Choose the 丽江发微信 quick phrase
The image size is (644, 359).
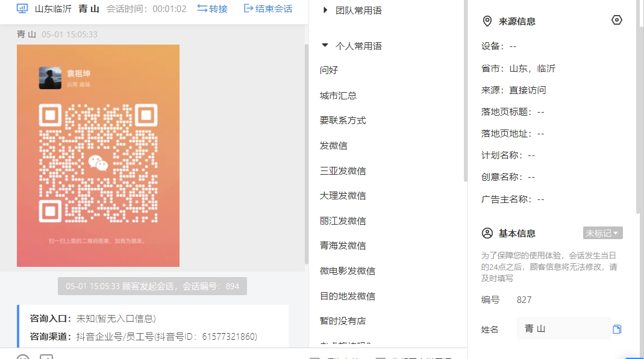[x=343, y=221]
